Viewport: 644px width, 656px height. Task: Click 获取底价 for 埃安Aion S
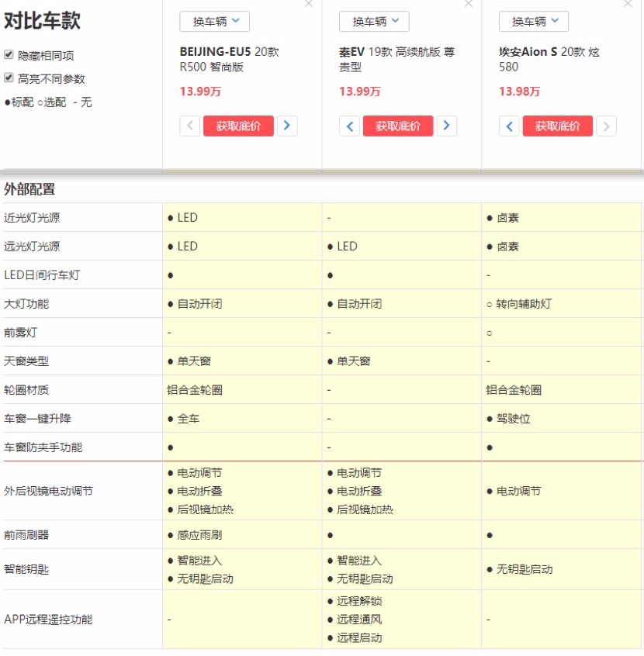(x=557, y=126)
